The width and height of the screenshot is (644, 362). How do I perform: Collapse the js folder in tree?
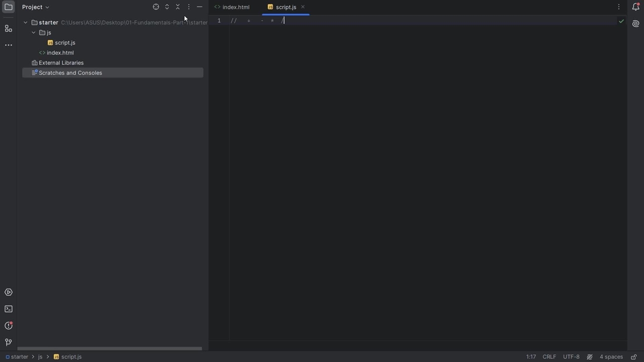[x=34, y=33]
